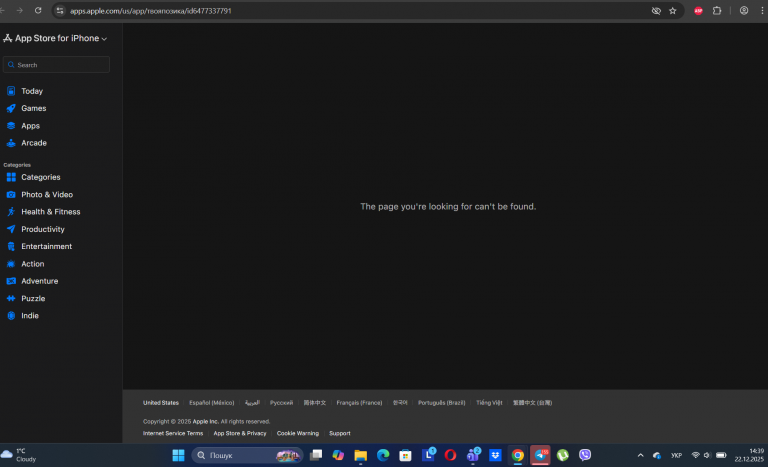Show hidden system tray icons
768x467 pixels.
click(x=640, y=456)
